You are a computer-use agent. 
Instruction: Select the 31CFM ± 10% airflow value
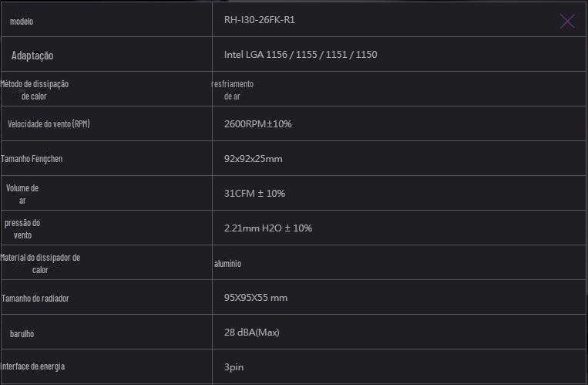pyautogui.click(x=254, y=194)
